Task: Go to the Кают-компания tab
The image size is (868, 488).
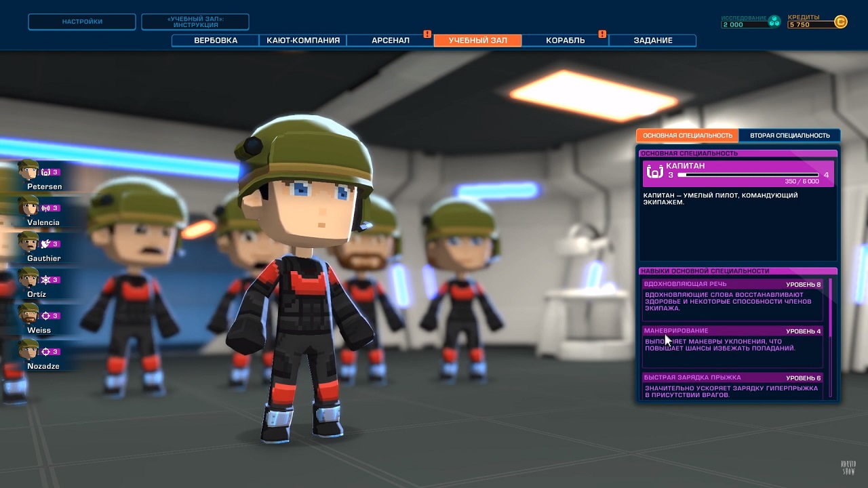Action: click(302, 41)
